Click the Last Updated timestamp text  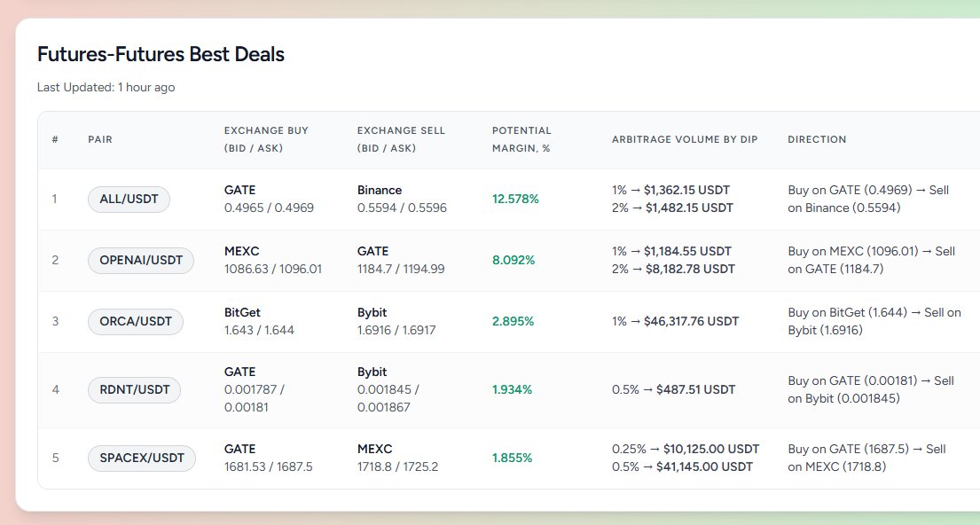106,88
